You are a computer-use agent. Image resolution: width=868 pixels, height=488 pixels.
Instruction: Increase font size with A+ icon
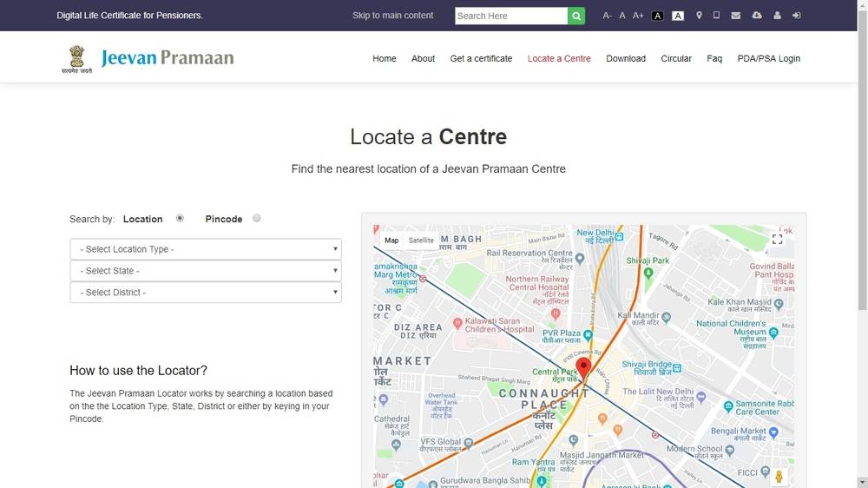[638, 16]
